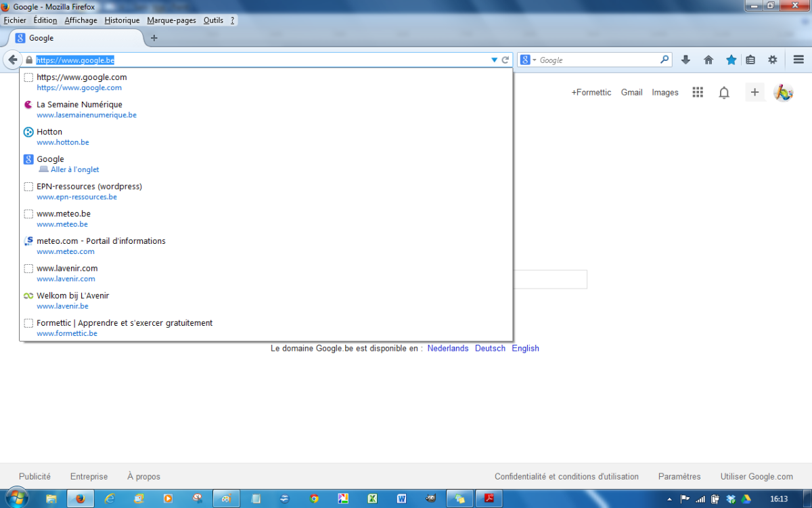Viewport: 812px width, 508px height.
Task: Choose www.meteo.be suggestion
Action: [x=266, y=219]
